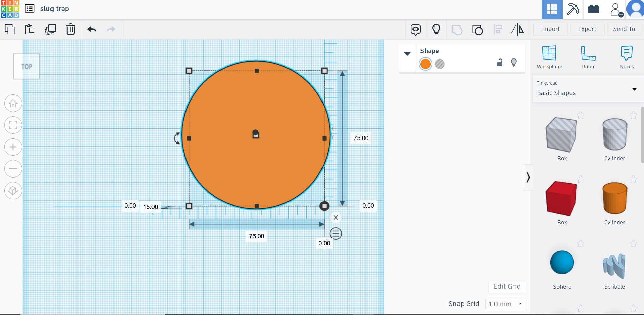
Task: Click the Export button
Action: [587, 29]
